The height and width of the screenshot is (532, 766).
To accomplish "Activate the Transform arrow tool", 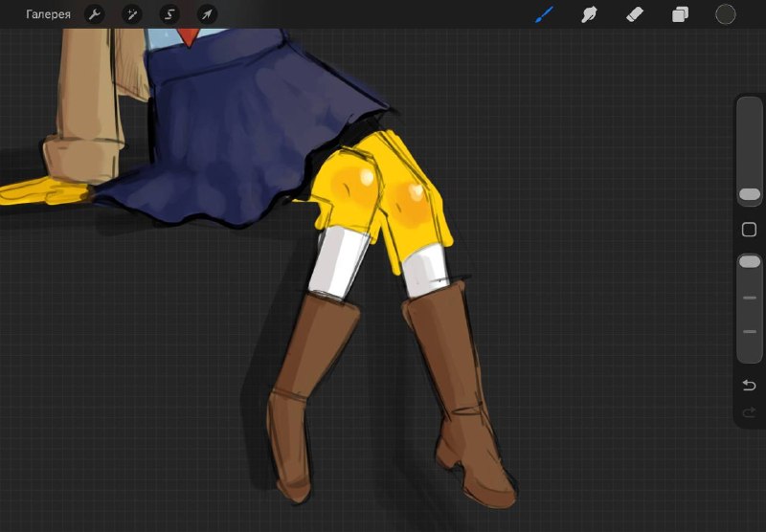I will (x=207, y=14).
